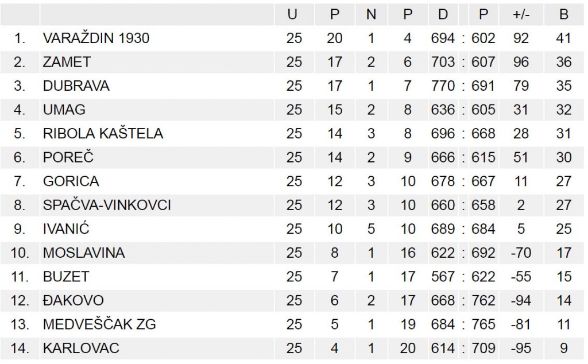Image resolution: width=588 pixels, height=364 pixels.
Task: Select MEDVEŠČAK ZG in the standings
Action: 99,324
